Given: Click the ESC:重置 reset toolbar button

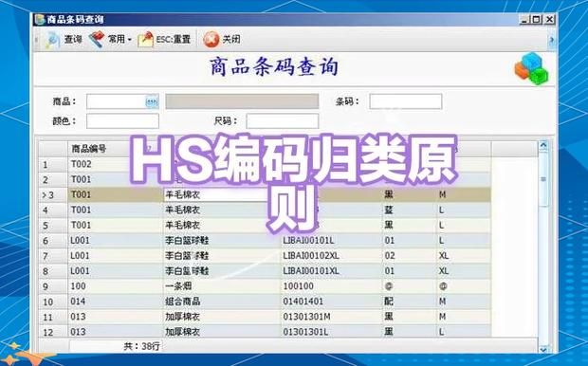Looking at the screenshot, I should (x=164, y=39).
